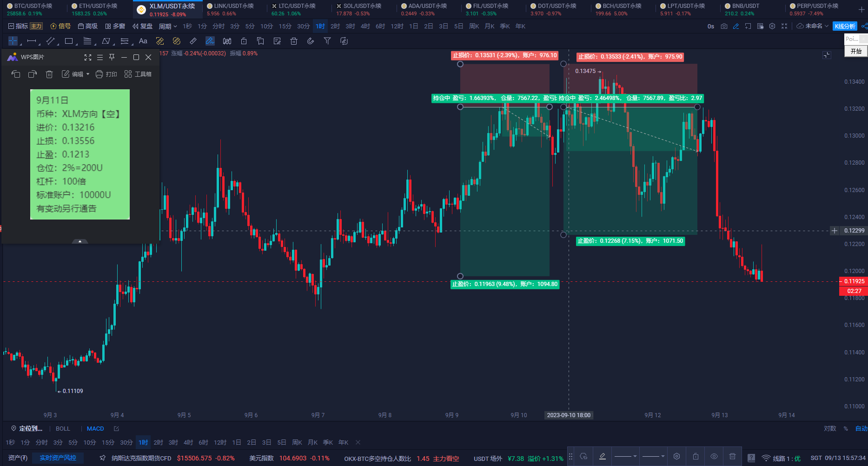Viewport: 868px width, 466px height.
Task: Click the collapse fullscreen arrows icon
Action: coord(784,26)
